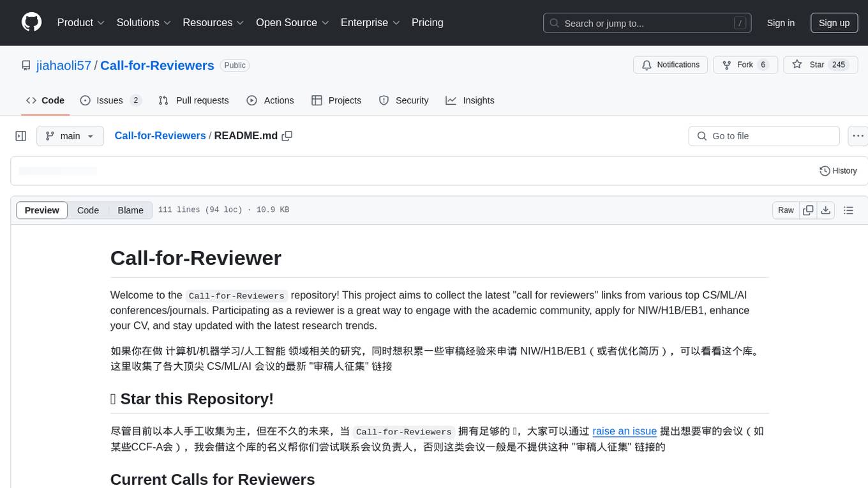
Task: Open the Issues tab
Action: tap(110, 100)
